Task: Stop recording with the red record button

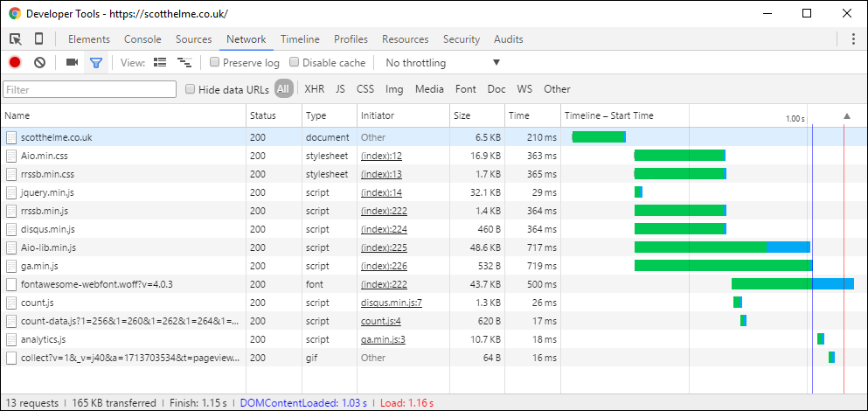Action: click(x=15, y=63)
